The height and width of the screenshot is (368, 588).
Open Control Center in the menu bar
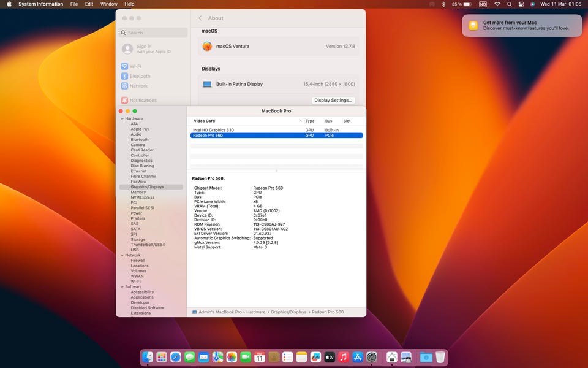(x=521, y=4)
